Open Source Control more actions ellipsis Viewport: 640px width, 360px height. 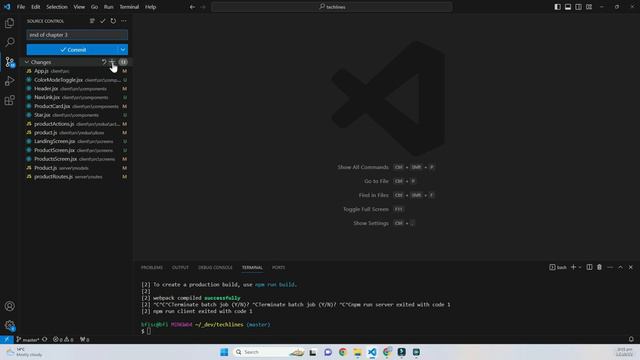point(124,21)
